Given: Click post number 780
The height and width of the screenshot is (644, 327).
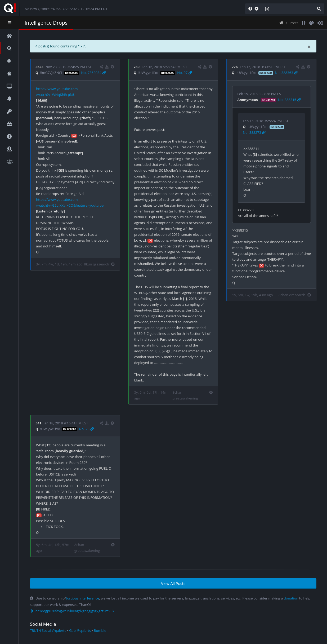Looking at the screenshot, I should point(137,67).
